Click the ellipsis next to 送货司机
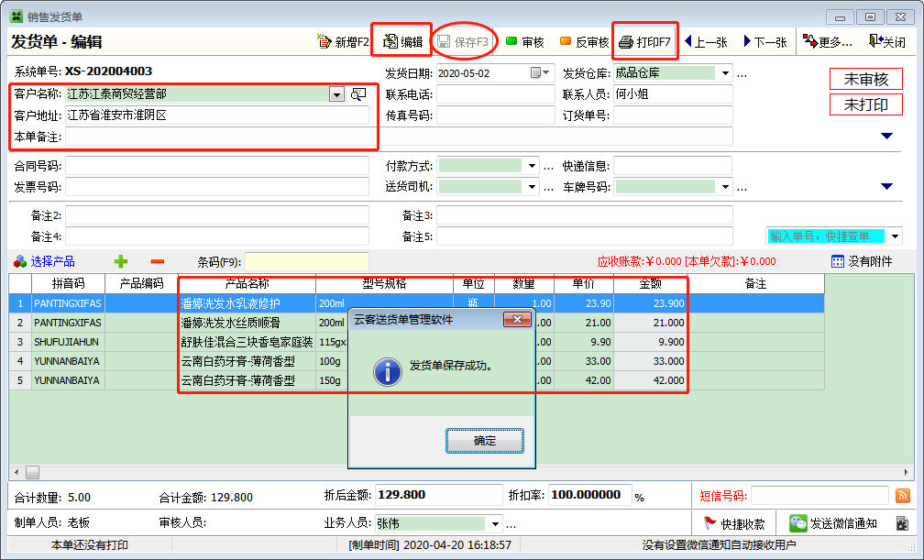 (548, 188)
